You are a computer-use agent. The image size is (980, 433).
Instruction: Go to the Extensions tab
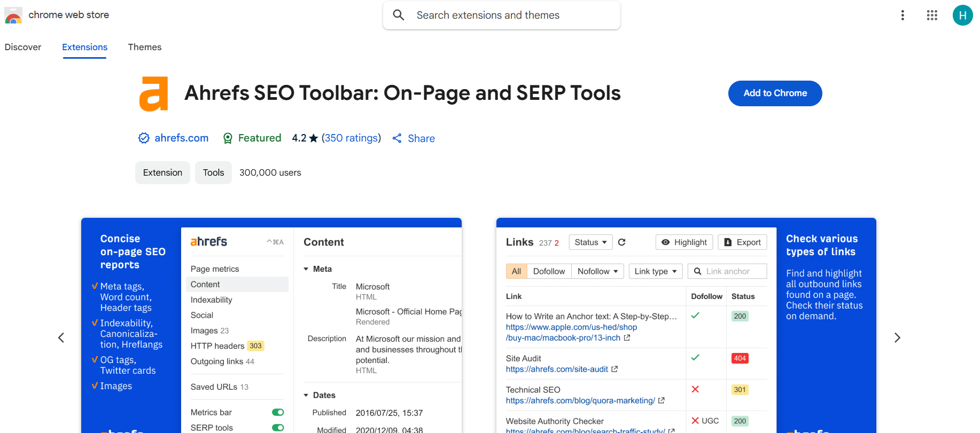tap(84, 47)
